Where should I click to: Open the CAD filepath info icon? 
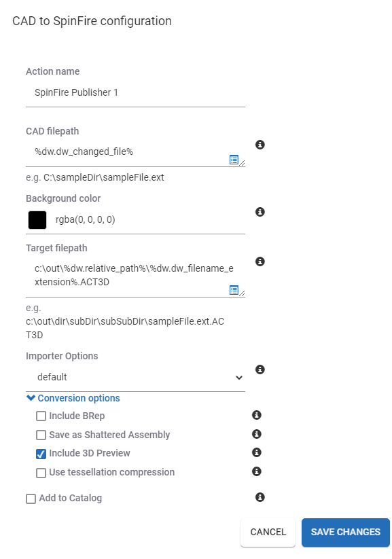click(x=260, y=145)
